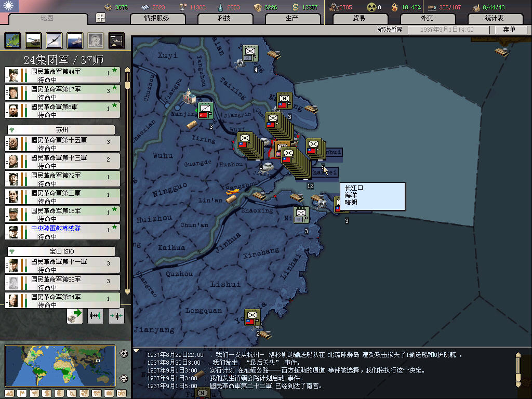Image resolution: width=532 pixels, height=399 pixels.
Task: Click the army list scrollbar handle
Action: [x=126, y=76]
